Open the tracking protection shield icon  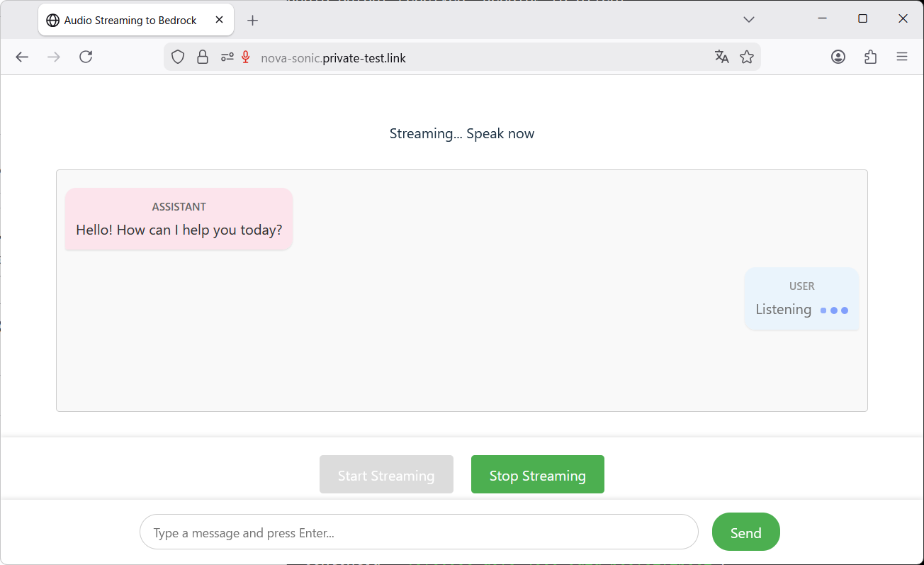pos(178,57)
